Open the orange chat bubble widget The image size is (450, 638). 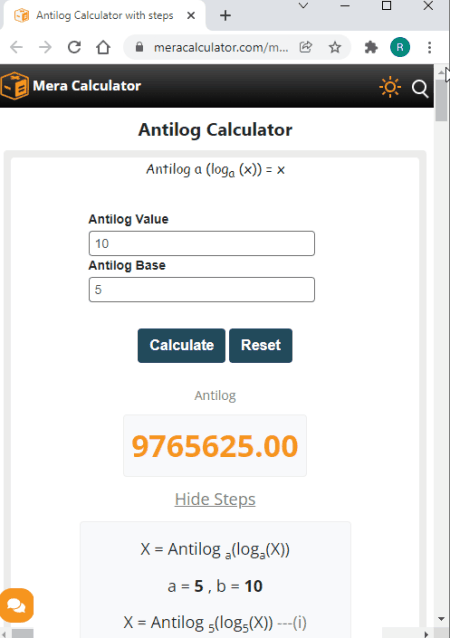[x=16, y=605]
